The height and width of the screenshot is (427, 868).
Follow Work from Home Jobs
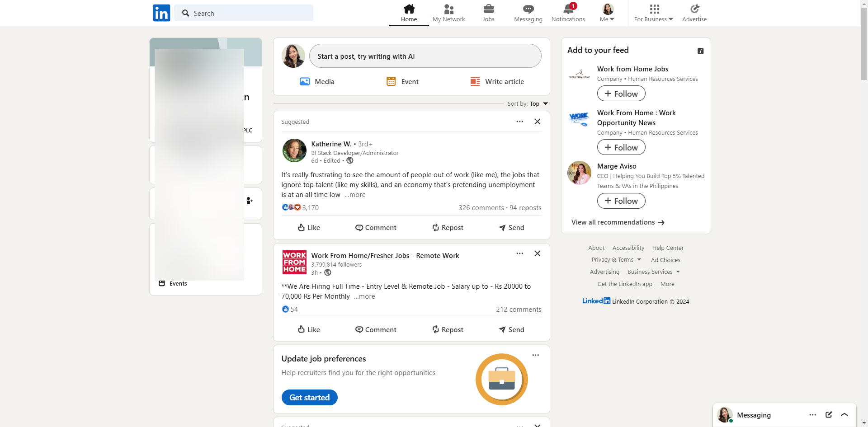pyautogui.click(x=621, y=94)
